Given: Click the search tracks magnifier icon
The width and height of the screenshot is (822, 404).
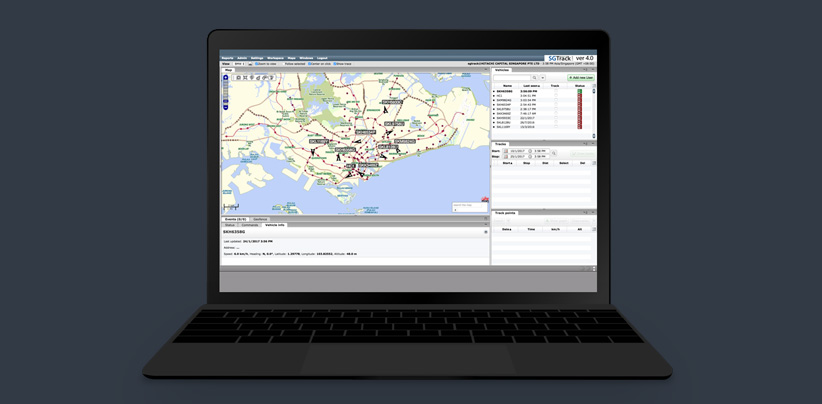Looking at the screenshot, I should pyautogui.click(x=554, y=153).
